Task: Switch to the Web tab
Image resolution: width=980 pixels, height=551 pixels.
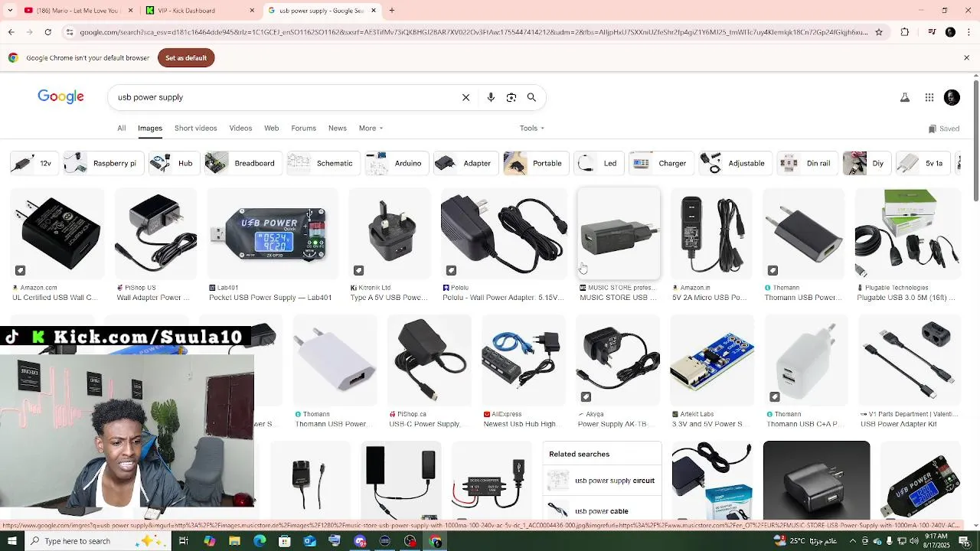Action: click(x=271, y=128)
